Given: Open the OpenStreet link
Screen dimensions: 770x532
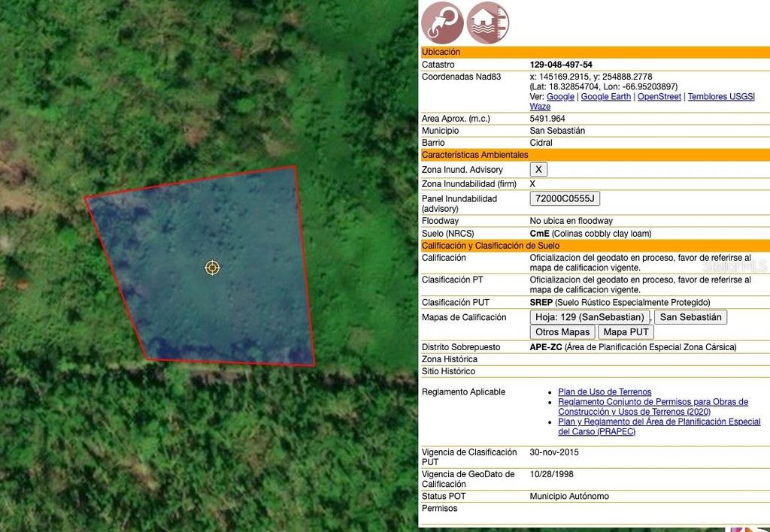Looking at the screenshot, I should (x=659, y=96).
